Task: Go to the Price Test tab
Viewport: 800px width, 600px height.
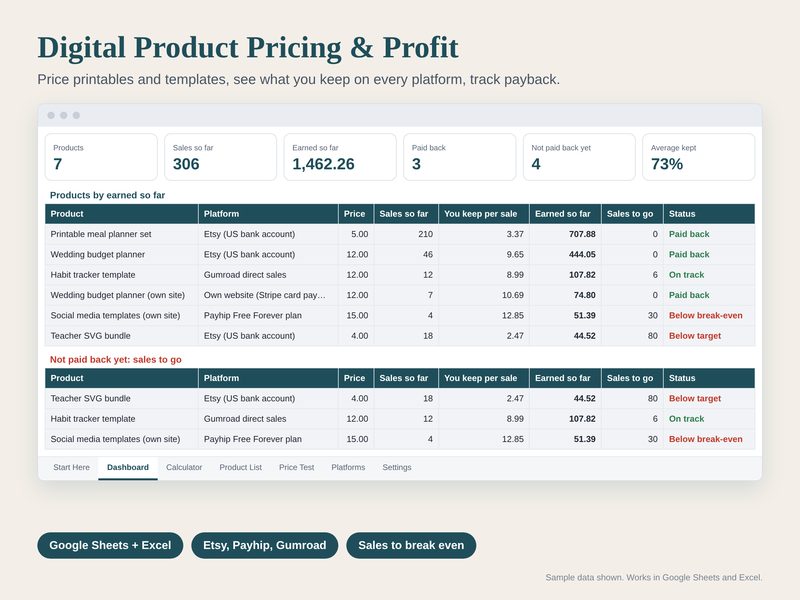Action: 296,467
